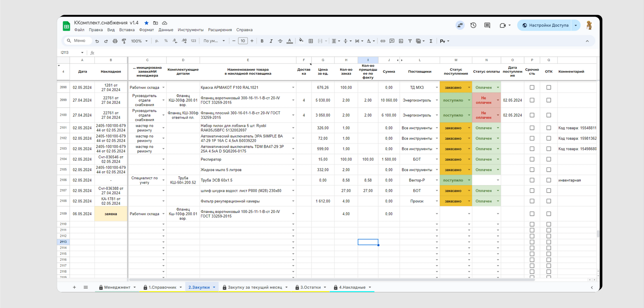This screenshot has width=644, height=308.
Task: Insert a comment from the toolbar
Action: click(x=392, y=41)
